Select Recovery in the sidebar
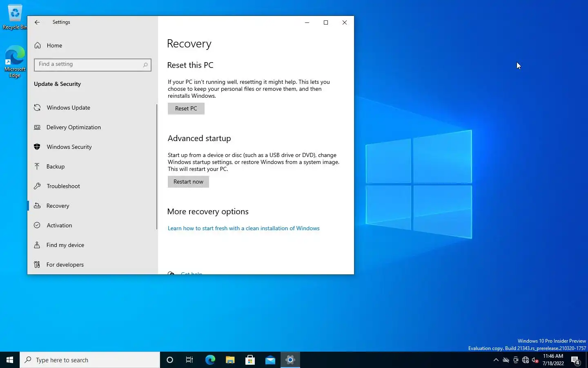This screenshot has width=588, height=368. click(93, 206)
